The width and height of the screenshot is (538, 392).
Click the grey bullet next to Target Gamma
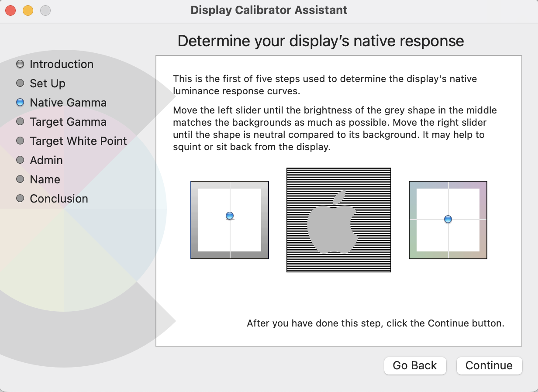pos(20,122)
